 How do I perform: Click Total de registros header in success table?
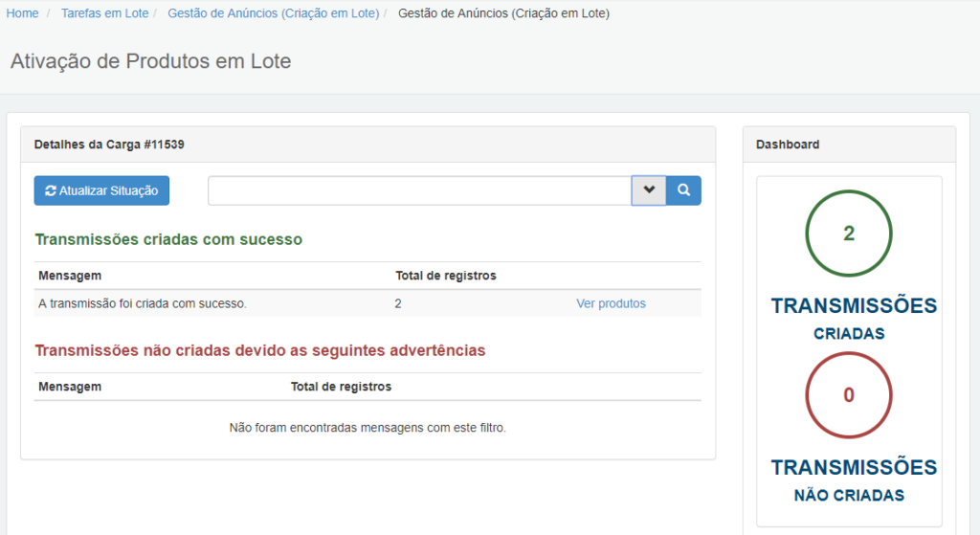coord(446,276)
